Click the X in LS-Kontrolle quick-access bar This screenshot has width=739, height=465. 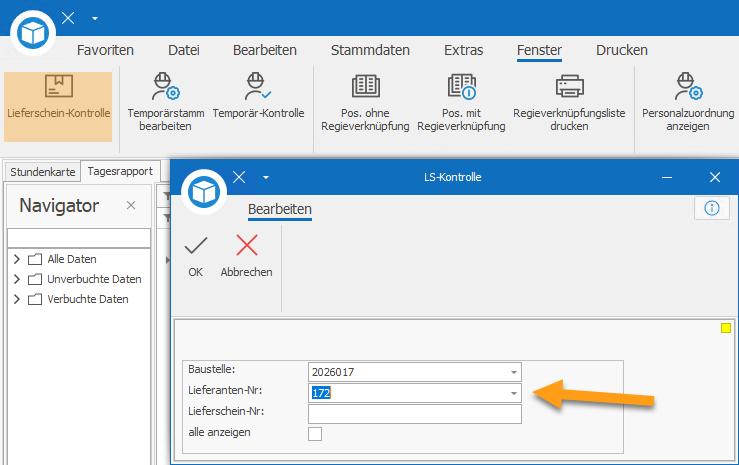[239, 177]
